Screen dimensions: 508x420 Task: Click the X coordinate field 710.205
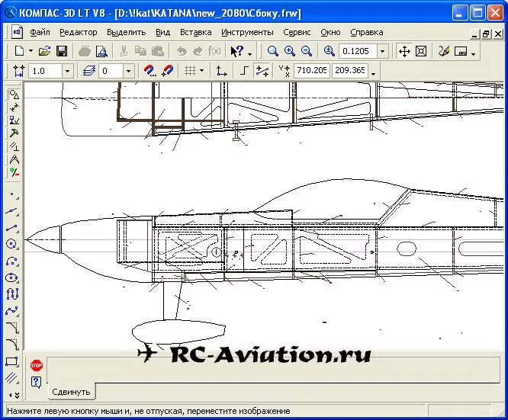(312, 70)
